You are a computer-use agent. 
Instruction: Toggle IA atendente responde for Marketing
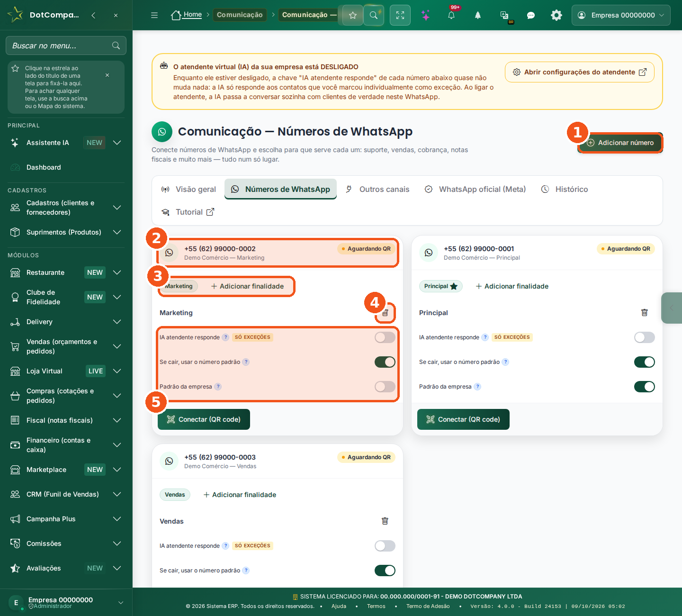point(385,337)
